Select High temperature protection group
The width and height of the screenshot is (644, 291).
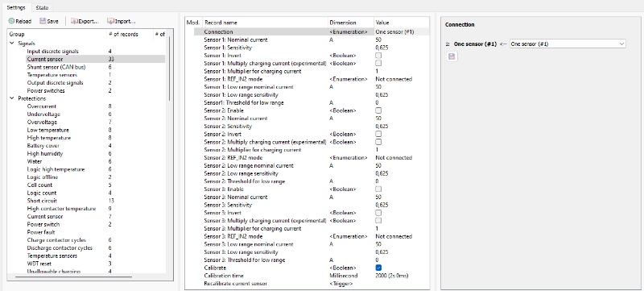click(49, 138)
